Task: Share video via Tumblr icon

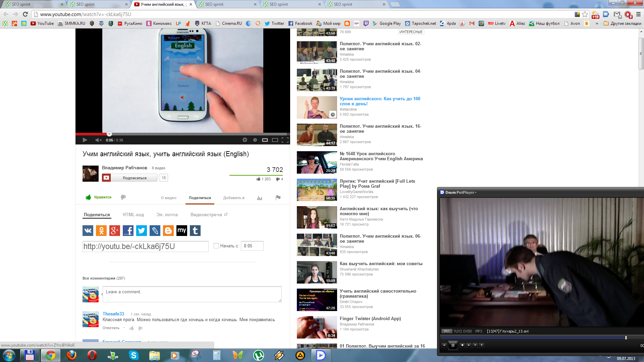Action: (x=195, y=231)
